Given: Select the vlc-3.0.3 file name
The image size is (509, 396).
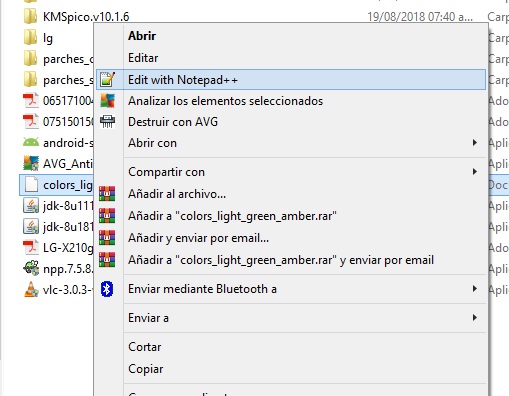Looking at the screenshot, I should pos(68,290).
